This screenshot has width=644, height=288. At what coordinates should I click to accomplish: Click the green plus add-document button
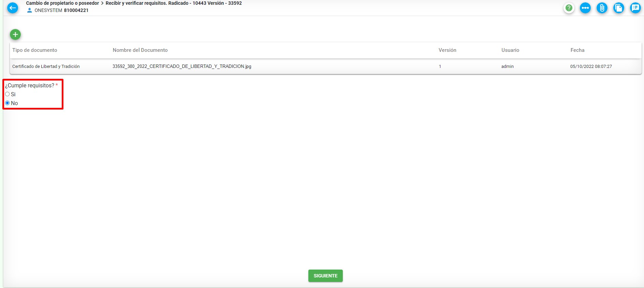pyautogui.click(x=15, y=34)
